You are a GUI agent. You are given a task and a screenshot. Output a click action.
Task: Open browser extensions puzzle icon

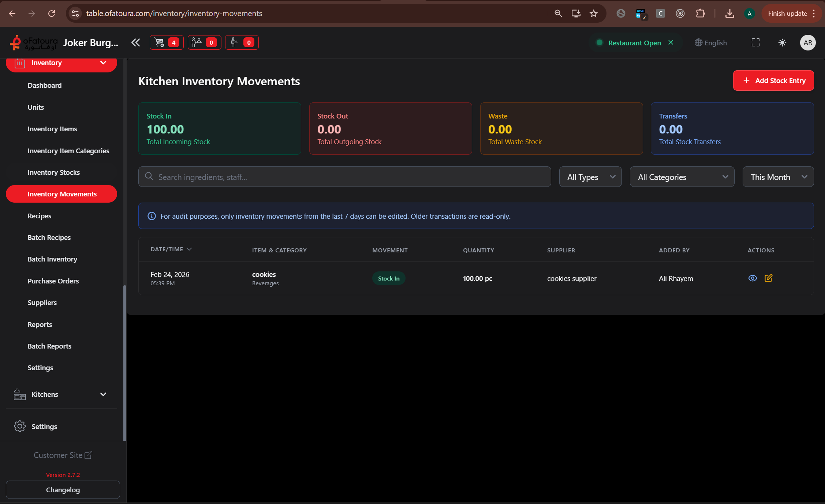point(700,14)
